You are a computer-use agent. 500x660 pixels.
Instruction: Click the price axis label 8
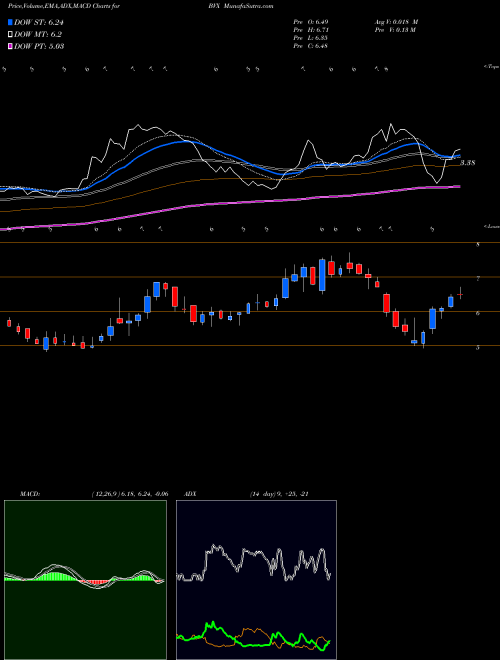pyautogui.click(x=478, y=244)
